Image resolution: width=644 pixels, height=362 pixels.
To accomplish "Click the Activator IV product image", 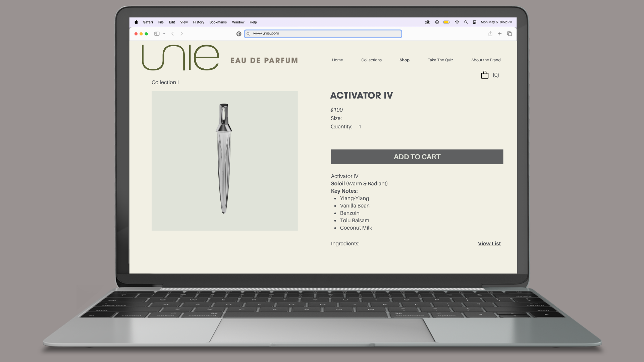I will tap(225, 161).
